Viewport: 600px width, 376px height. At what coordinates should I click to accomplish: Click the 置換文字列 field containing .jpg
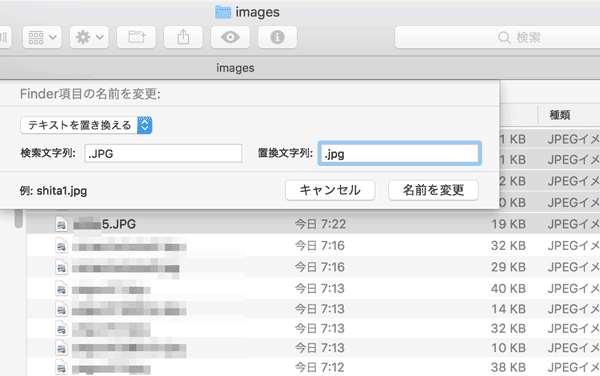tap(399, 153)
